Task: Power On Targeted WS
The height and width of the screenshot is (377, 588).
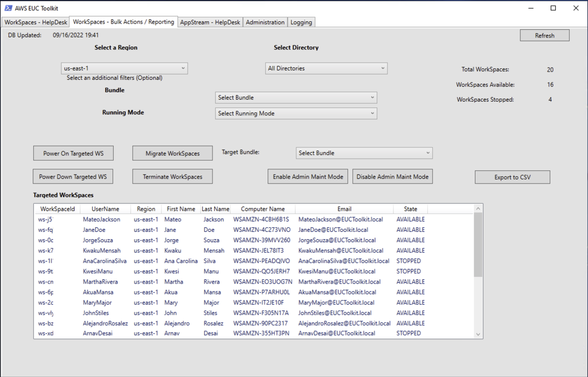Action: click(73, 153)
